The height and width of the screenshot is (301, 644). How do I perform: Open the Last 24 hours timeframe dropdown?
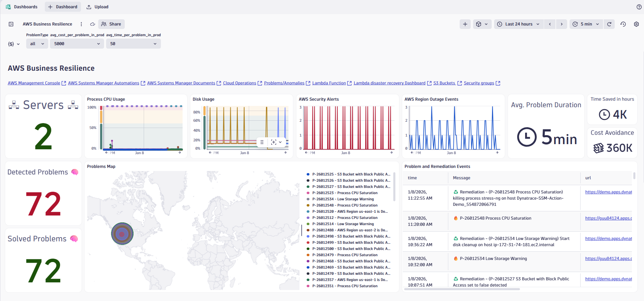click(519, 24)
